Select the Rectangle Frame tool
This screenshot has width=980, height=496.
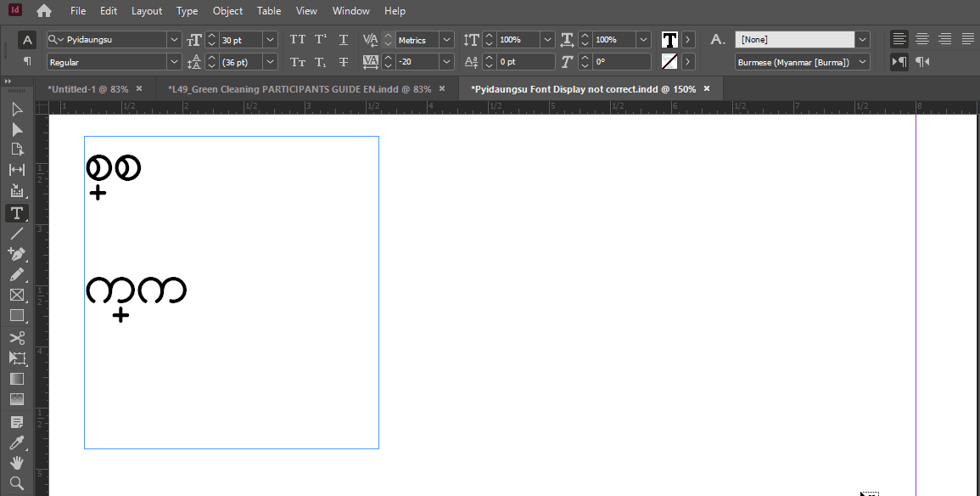[x=17, y=296]
